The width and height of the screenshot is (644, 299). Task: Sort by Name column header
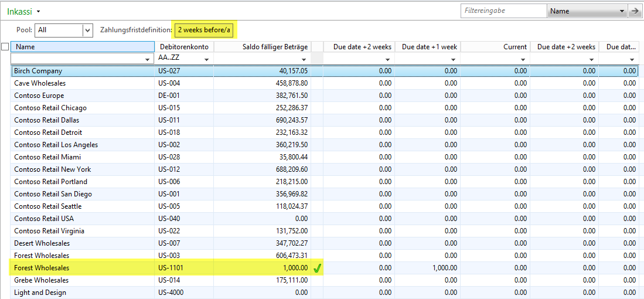[x=82, y=47]
